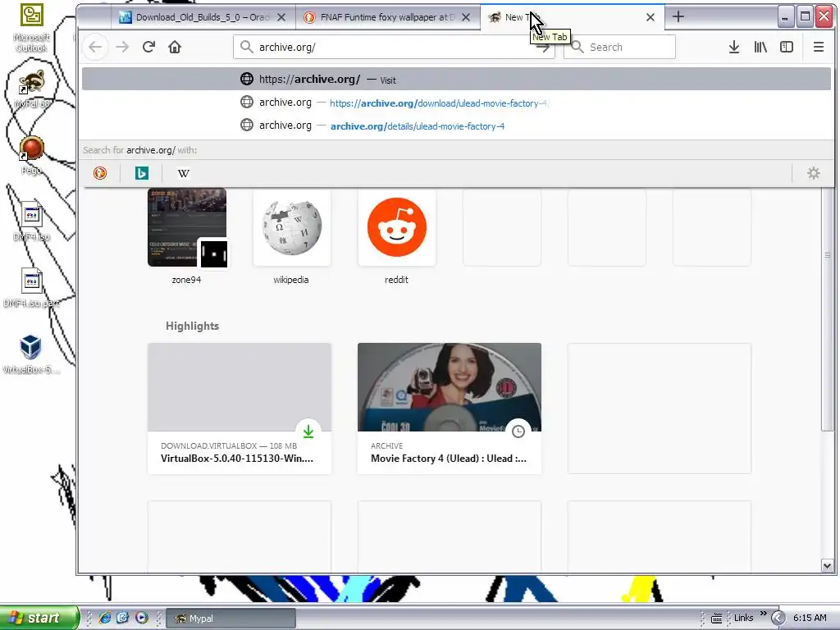Open the Movie Factory 4 (Ulead) highlight
Viewport: 840px width, 630px height.
tap(450, 409)
